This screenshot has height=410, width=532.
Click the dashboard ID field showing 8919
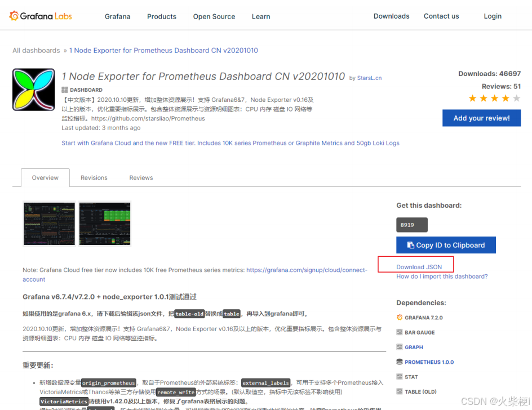pyautogui.click(x=412, y=225)
